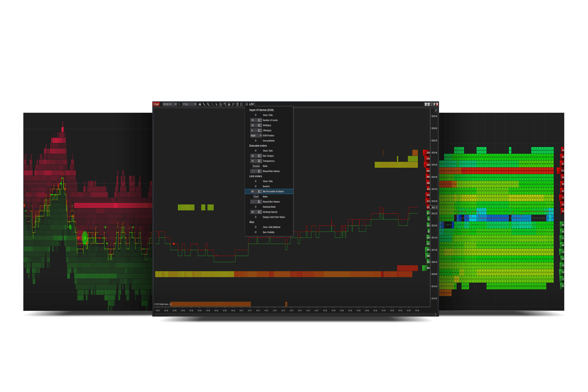Adjust the Width(px) stepper arrows

(261, 125)
